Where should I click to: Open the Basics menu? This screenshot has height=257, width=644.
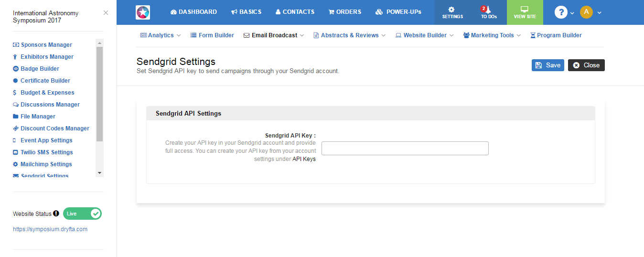click(246, 12)
